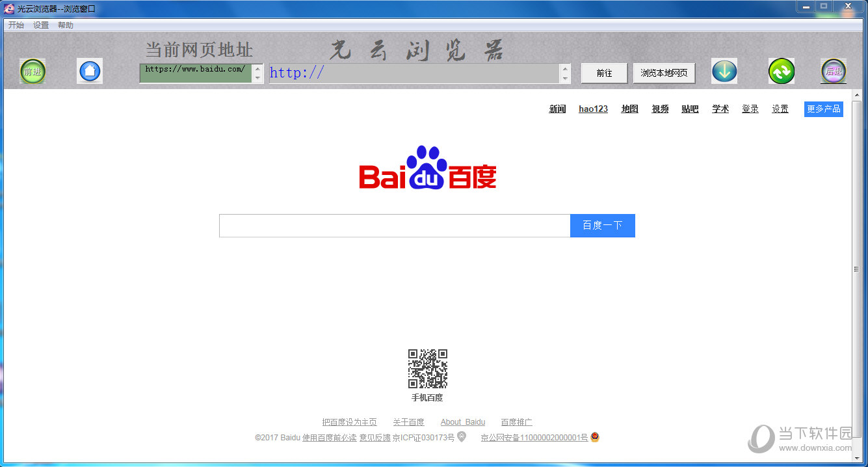Open the hao123 link

click(593, 109)
